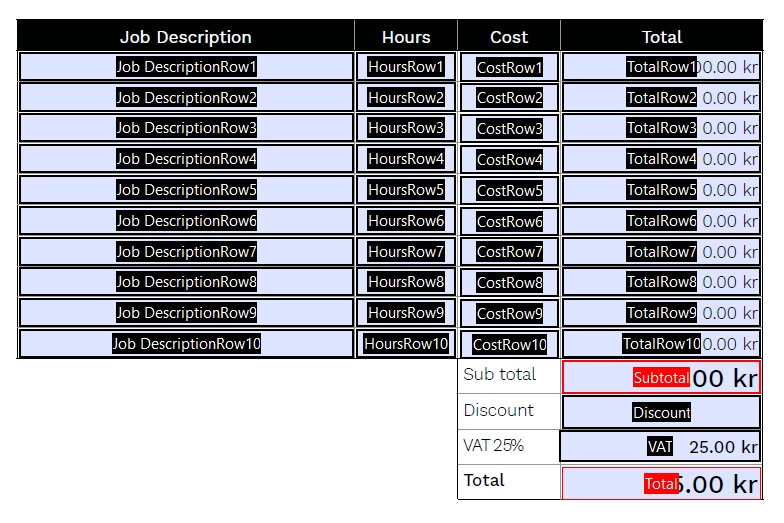This screenshot has width=784, height=523.
Task: Click the HoursRow1 field
Action: (x=406, y=66)
